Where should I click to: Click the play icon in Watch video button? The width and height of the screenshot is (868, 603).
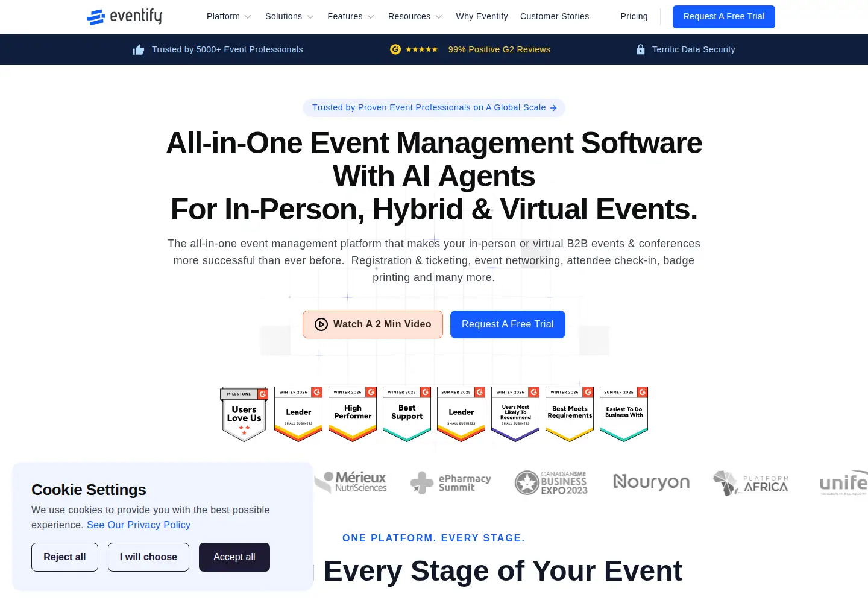pyautogui.click(x=321, y=324)
